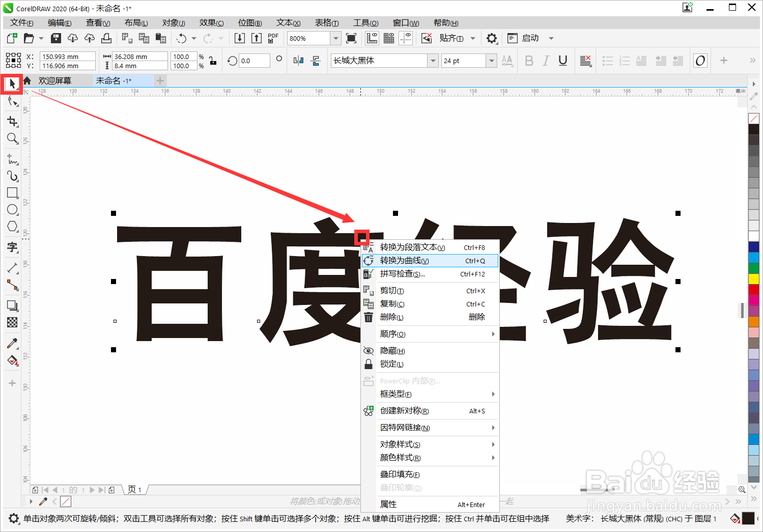Image resolution: width=763 pixels, height=532 pixels.
Task: Select the Rectangle tool
Action: 12,193
